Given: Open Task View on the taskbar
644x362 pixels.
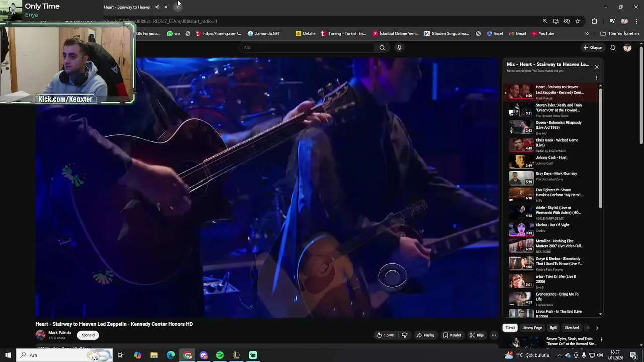Looking at the screenshot, I should coord(121,355).
